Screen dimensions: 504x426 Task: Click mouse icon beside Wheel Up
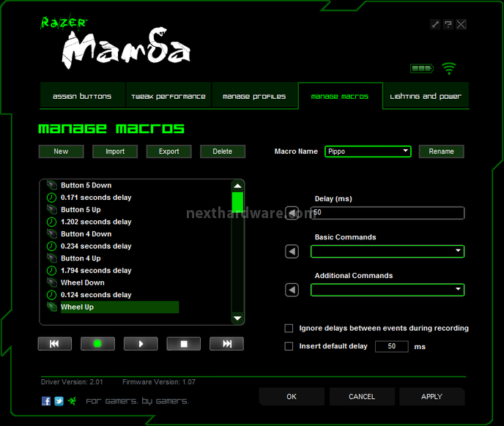(x=52, y=307)
